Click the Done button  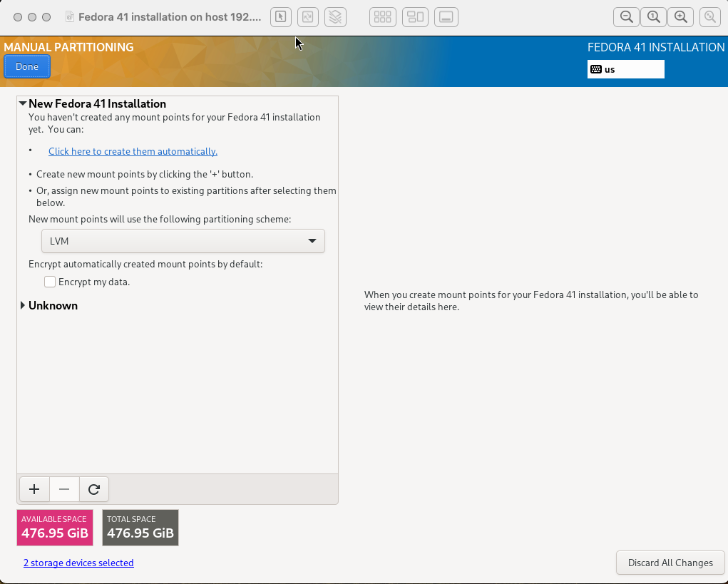(x=27, y=66)
